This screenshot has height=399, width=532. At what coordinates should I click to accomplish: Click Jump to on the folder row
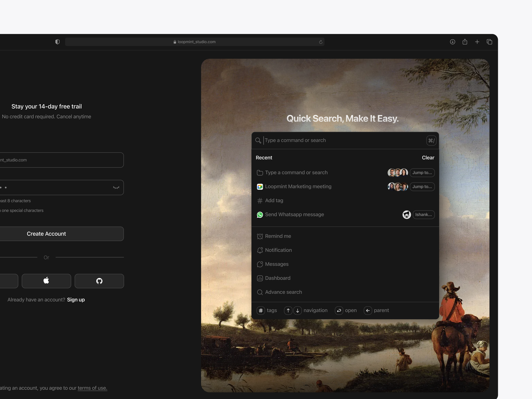click(x=422, y=172)
